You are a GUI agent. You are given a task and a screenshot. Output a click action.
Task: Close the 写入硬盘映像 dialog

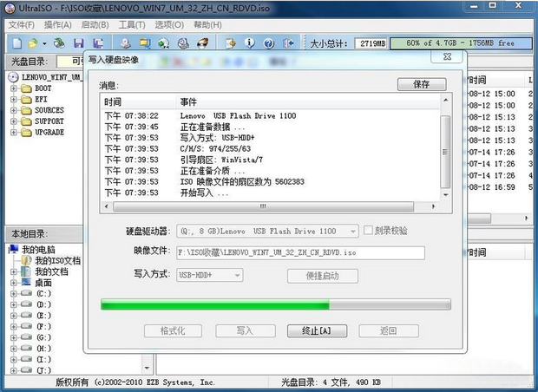coord(448,57)
